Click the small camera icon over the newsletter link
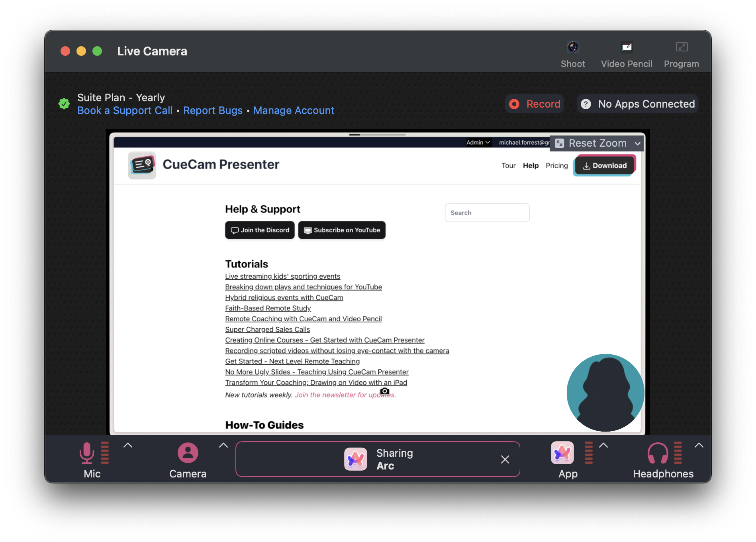The width and height of the screenshot is (756, 542). click(384, 391)
